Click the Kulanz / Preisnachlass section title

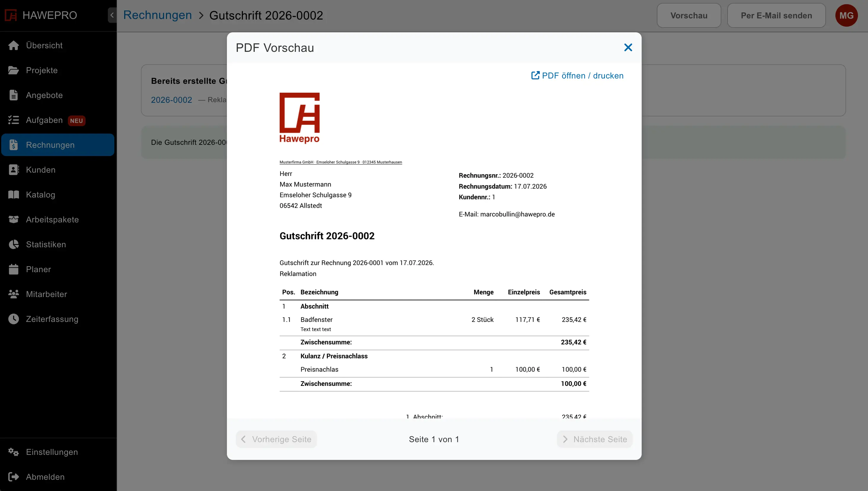pos(334,356)
